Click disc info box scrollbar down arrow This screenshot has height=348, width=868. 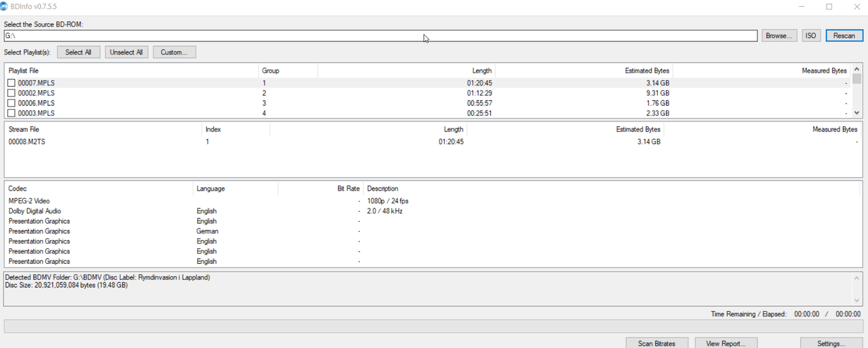point(857,300)
